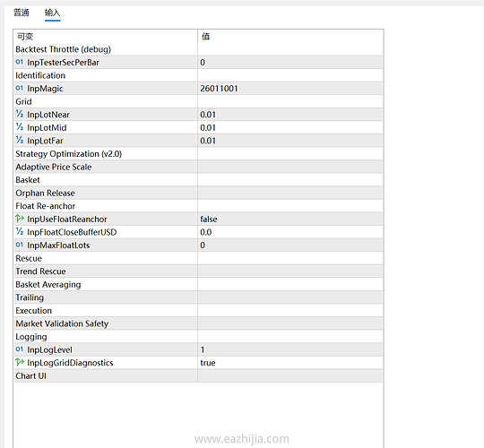The height and width of the screenshot is (448, 484).
Task: Click integer icon beside InpTesterSecPerBar
Action: [20, 62]
